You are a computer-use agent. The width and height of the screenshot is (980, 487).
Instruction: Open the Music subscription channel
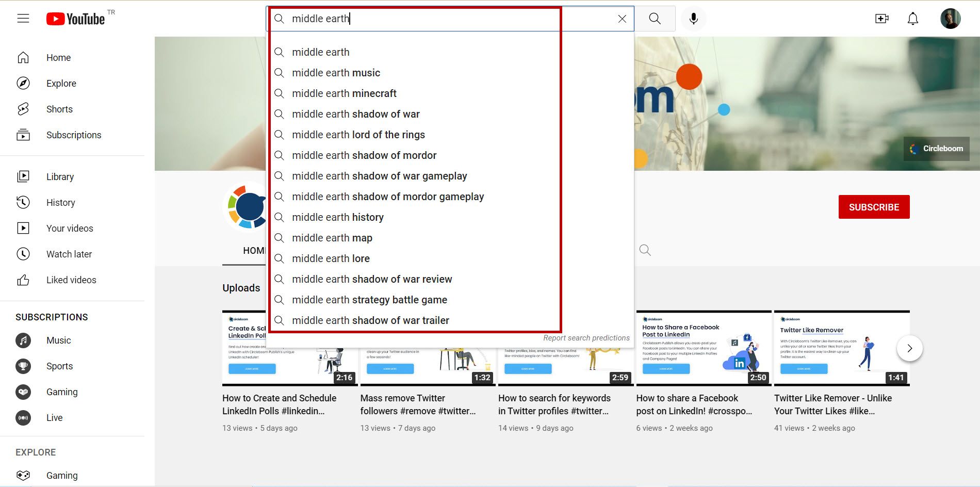coord(58,340)
